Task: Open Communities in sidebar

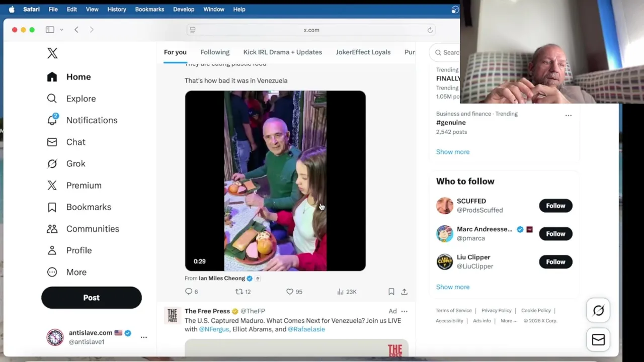Action: tap(83, 228)
